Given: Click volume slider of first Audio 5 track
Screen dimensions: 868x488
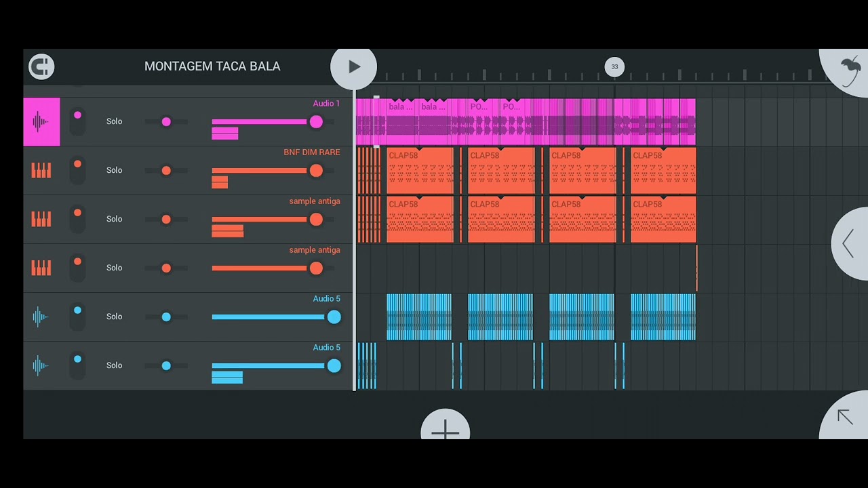Looking at the screenshot, I should pos(277,317).
